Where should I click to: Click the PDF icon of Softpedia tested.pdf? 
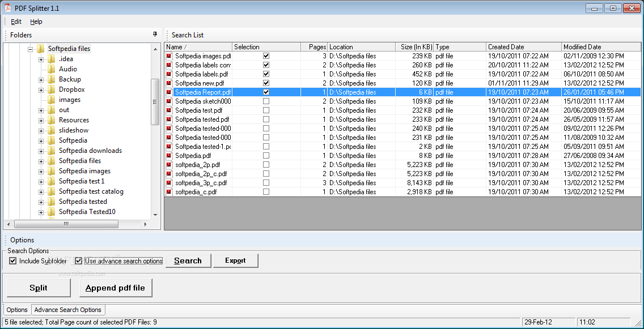point(169,119)
